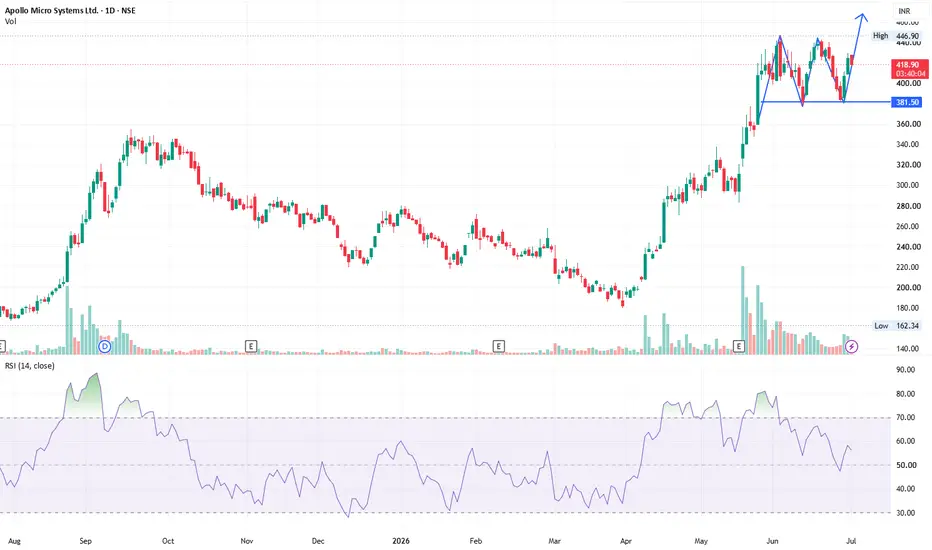
Task: Click the RSI 70.00 scale value
Action: (905, 417)
